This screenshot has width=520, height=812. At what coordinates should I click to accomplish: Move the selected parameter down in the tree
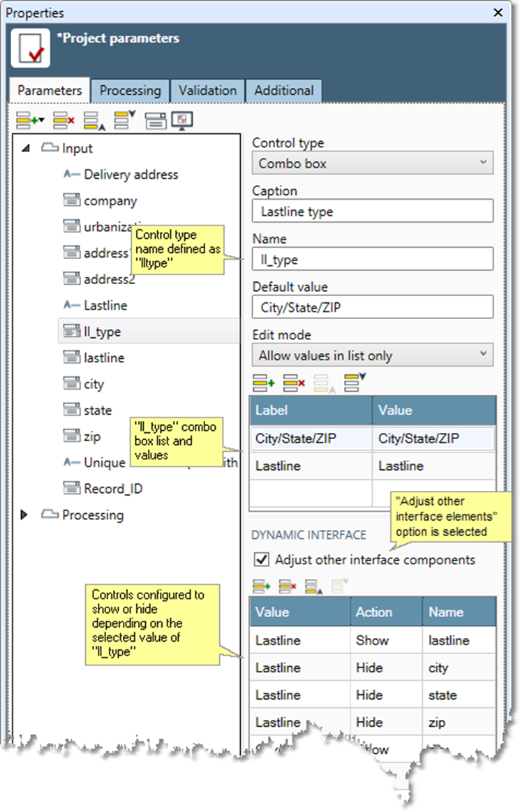[124, 121]
